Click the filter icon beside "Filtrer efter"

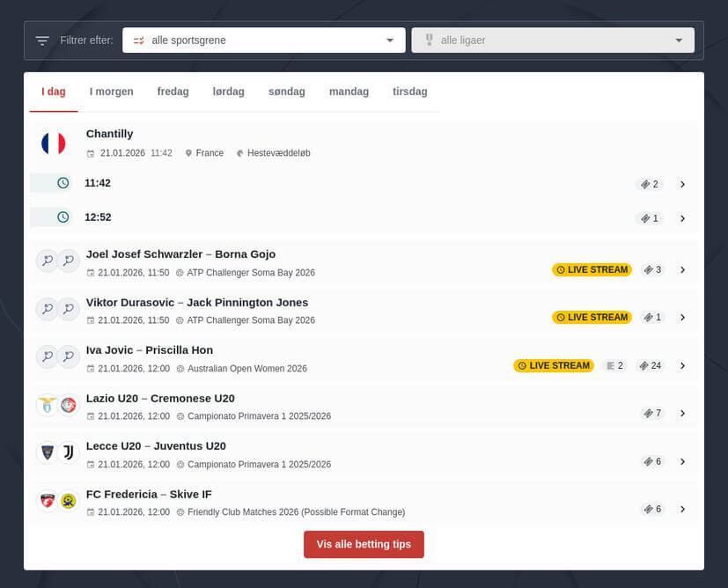point(41,40)
